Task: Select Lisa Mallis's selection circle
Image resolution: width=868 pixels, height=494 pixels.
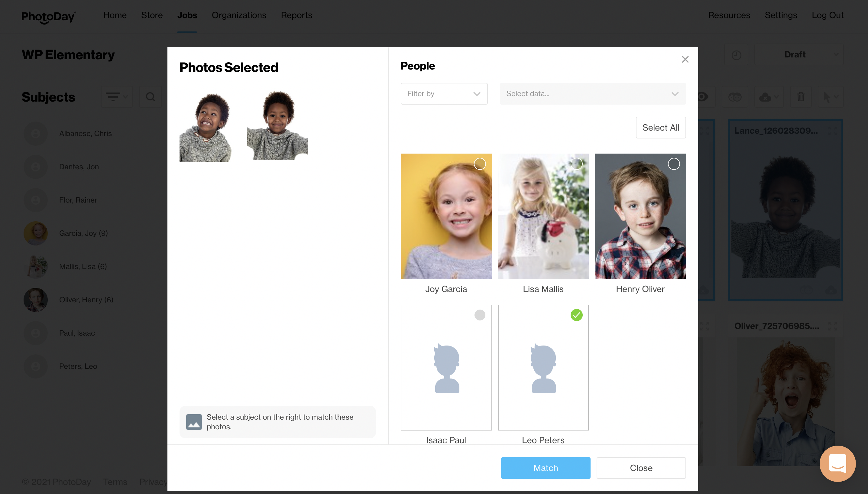Action: (x=576, y=164)
